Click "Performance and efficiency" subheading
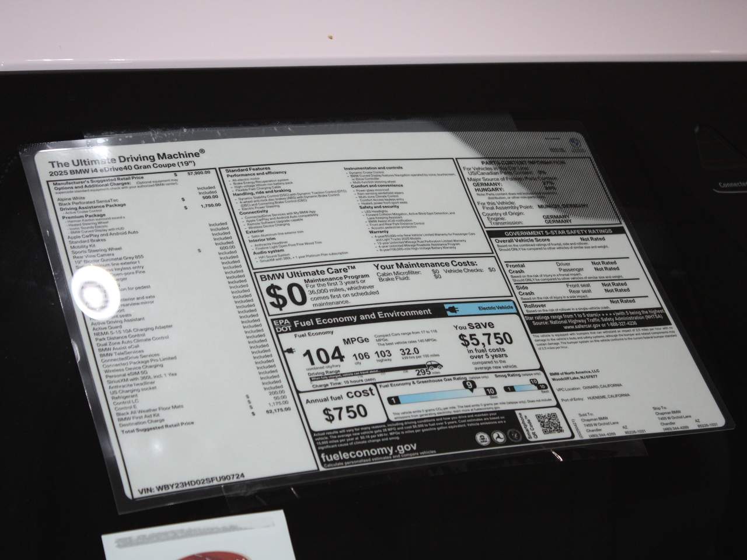Image resolution: width=747 pixels, height=560 pixels. pos(256,174)
